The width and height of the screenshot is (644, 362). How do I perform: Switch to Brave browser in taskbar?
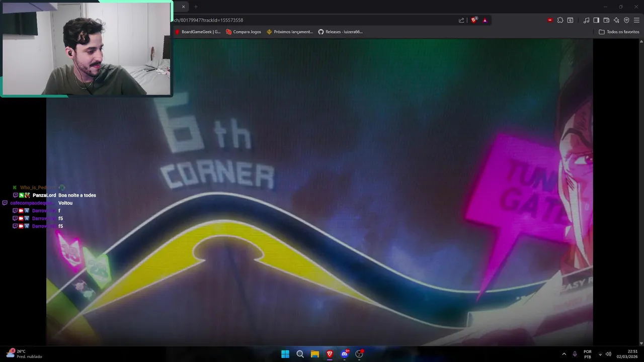(330, 354)
